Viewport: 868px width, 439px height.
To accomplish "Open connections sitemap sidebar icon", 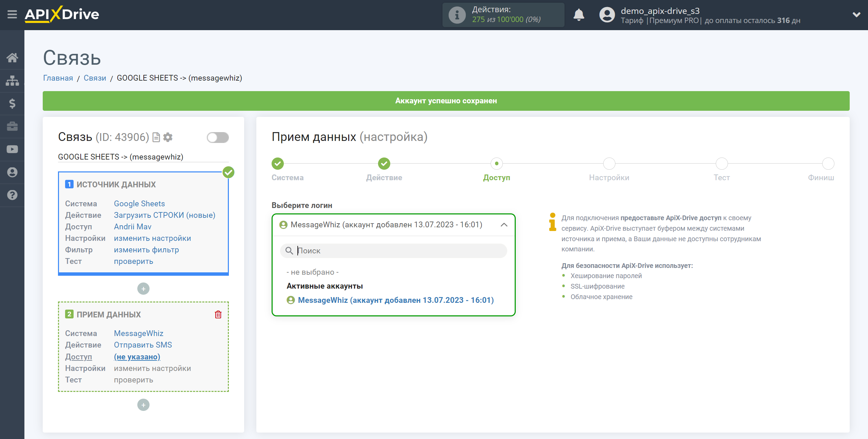I will tap(12, 81).
